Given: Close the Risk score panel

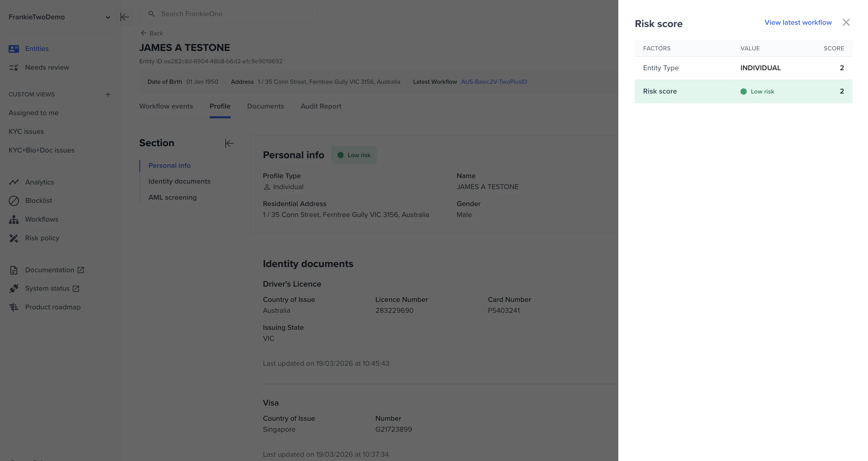Looking at the screenshot, I should click(846, 22).
